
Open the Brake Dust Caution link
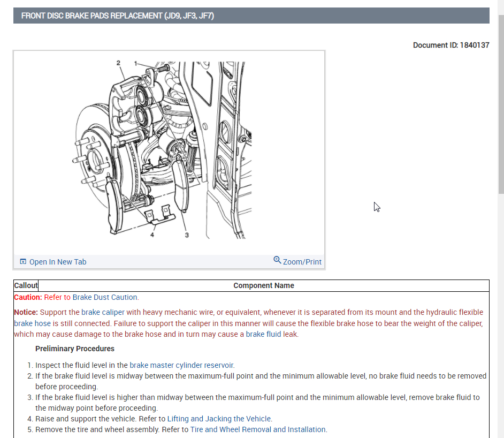click(x=105, y=297)
